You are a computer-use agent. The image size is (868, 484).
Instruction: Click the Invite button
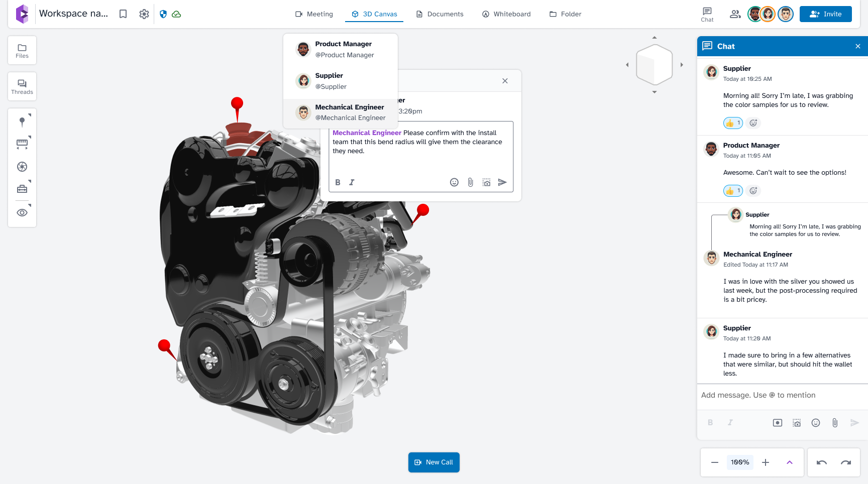(825, 14)
